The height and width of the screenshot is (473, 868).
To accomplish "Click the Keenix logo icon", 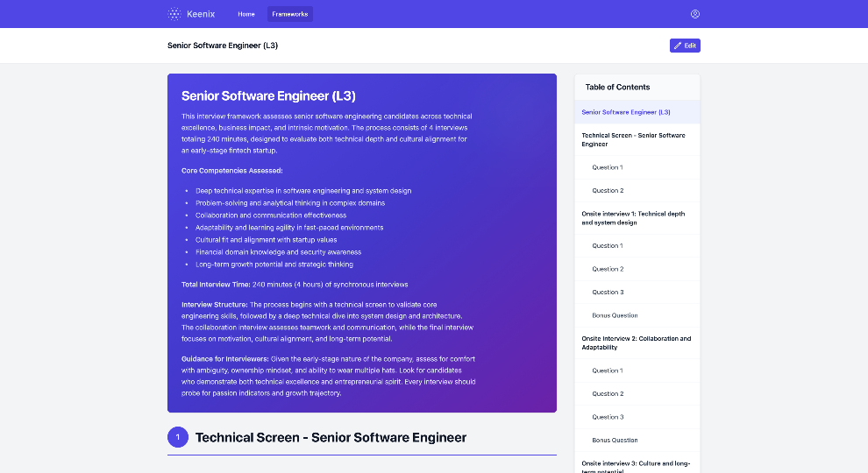I will [174, 14].
